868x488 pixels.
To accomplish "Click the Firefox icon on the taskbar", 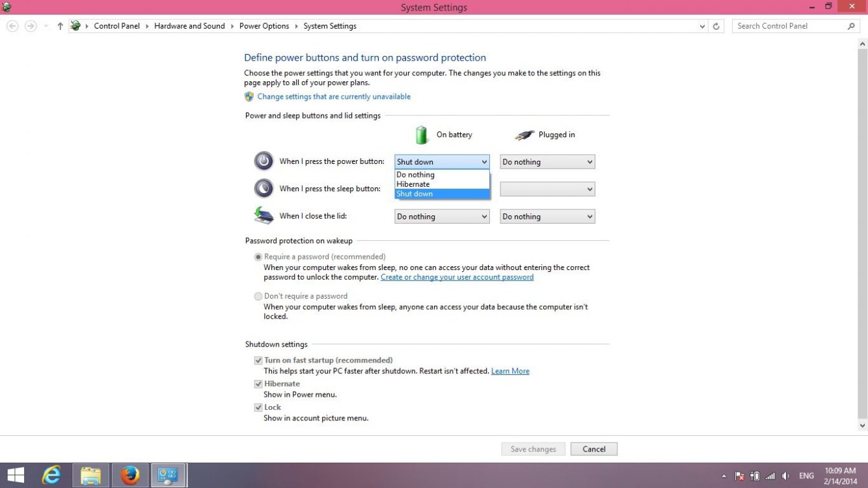I will (129, 476).
